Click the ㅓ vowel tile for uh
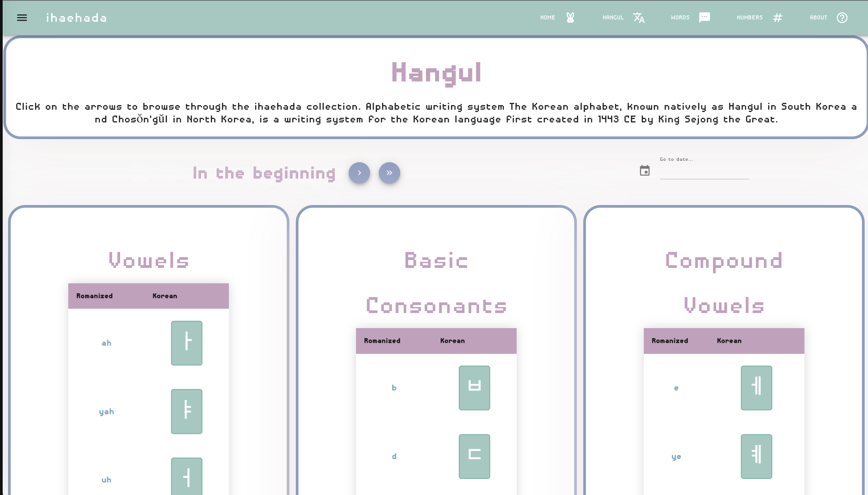Viewport: 868px width, 495px height. [x=187, y=477]
